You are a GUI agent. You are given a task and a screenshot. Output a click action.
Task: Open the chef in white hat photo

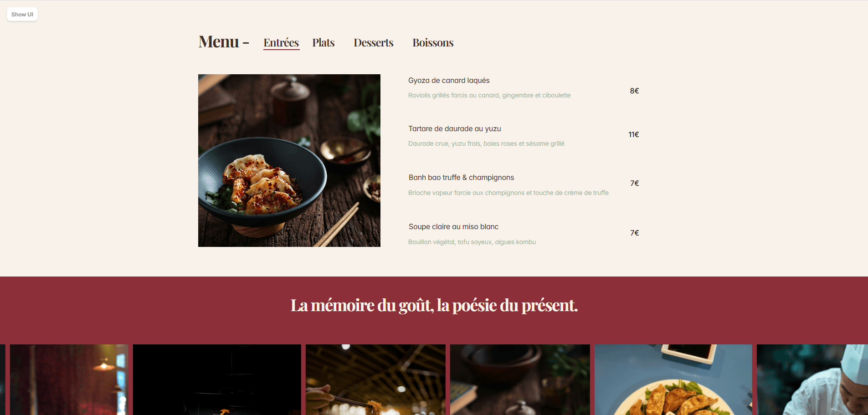pos(812,379)
